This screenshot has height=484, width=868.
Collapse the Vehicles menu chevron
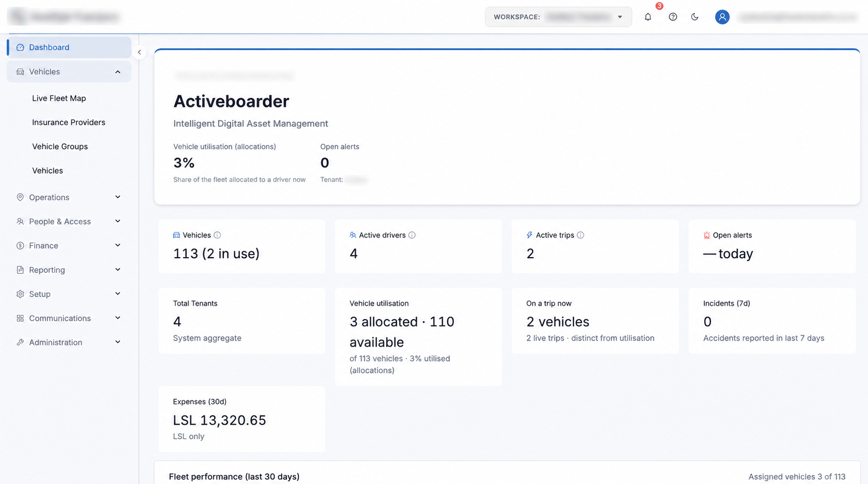[x=118, y=72]
